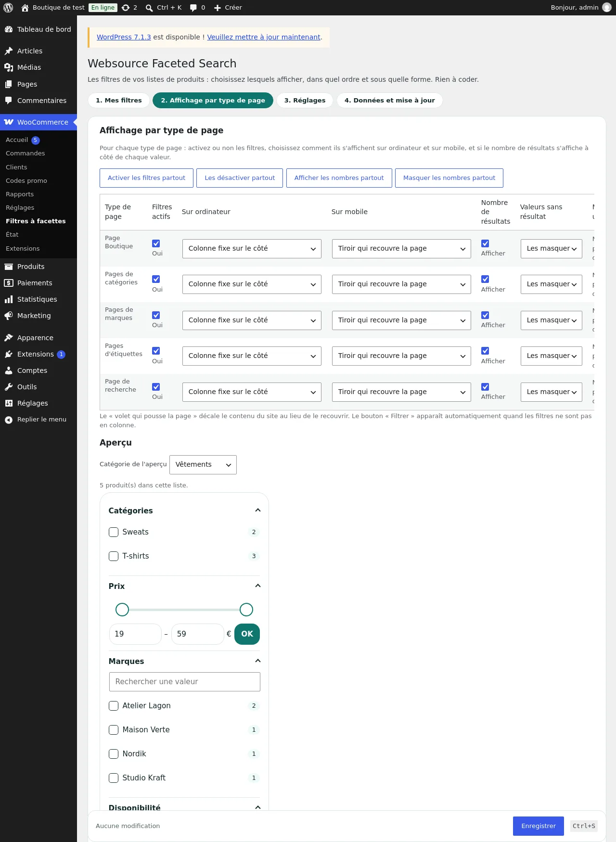The height and width of the screenshot is (842, 616).
Task: Disable active filters for Page Boutique
Action: pyautogui.click(x=156, y=243)
